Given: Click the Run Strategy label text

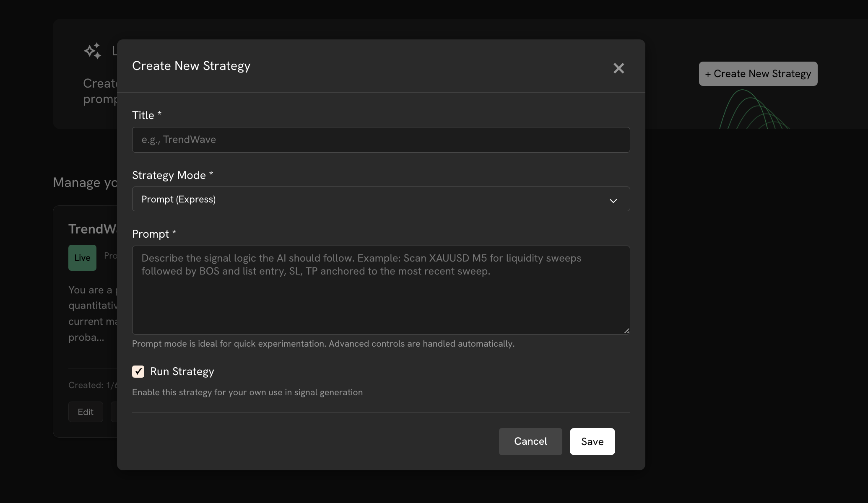Looking at the screenshot, I should [182, 372].
